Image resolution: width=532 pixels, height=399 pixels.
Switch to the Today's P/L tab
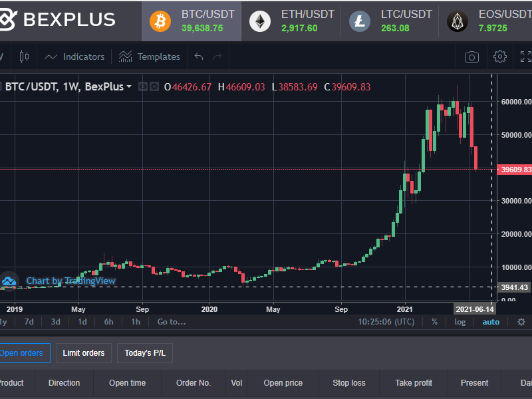pos(145,353)
